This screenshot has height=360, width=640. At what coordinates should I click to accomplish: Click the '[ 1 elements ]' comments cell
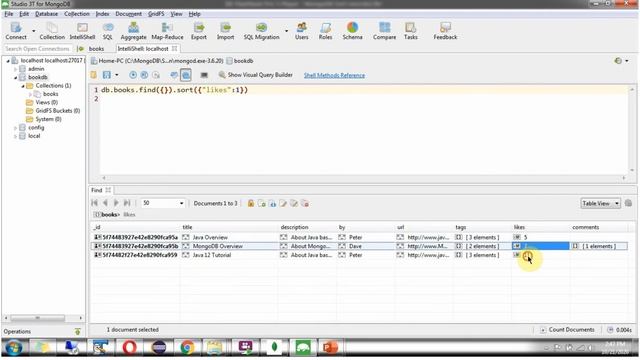tap(599, 246)
